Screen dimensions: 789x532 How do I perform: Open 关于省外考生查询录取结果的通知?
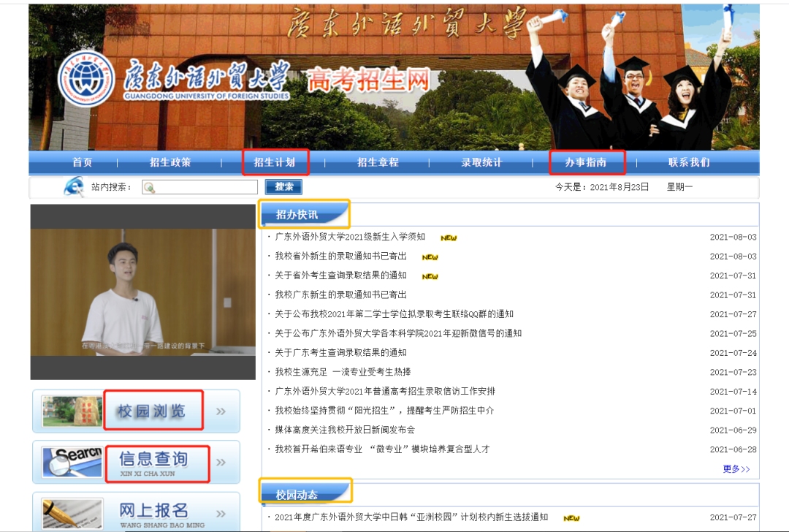[340, 275]
